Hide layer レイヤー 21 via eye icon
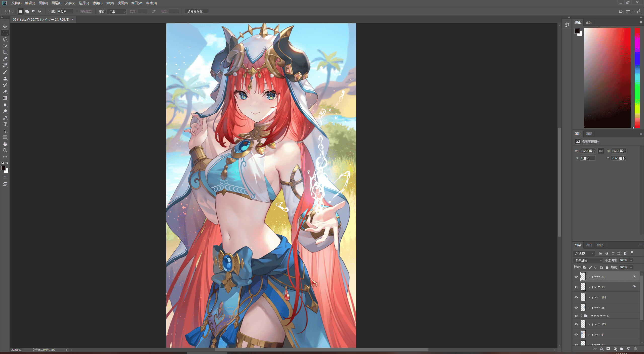This screenshot has height=354, width=644. click(x=576, y=277)
